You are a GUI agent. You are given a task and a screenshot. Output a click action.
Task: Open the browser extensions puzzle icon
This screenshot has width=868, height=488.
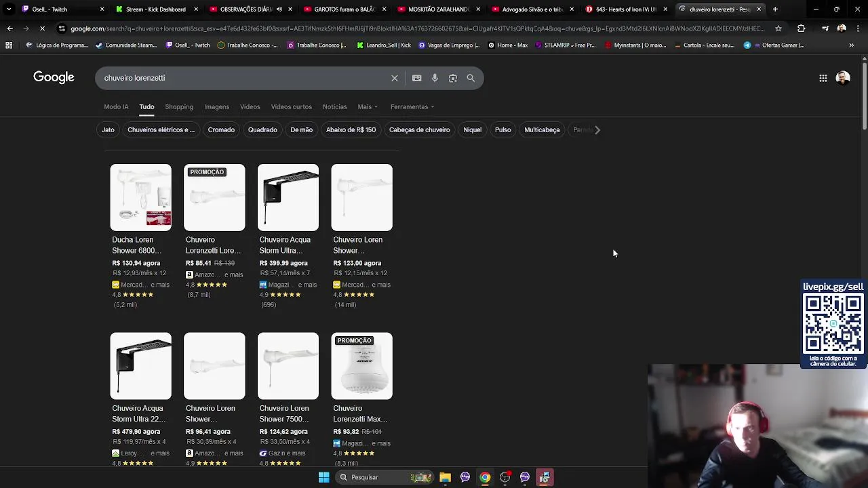pos(801,28)
